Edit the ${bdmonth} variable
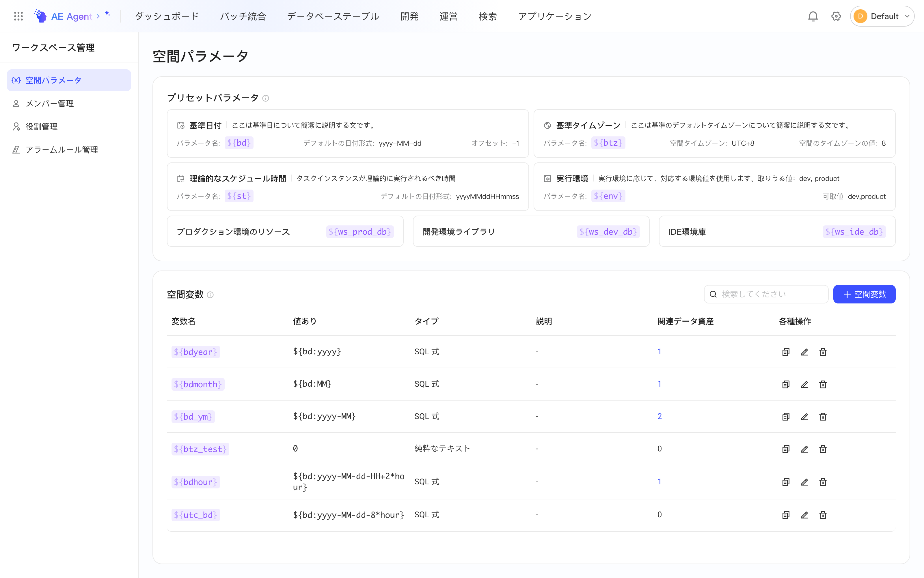 click(804, 384)
